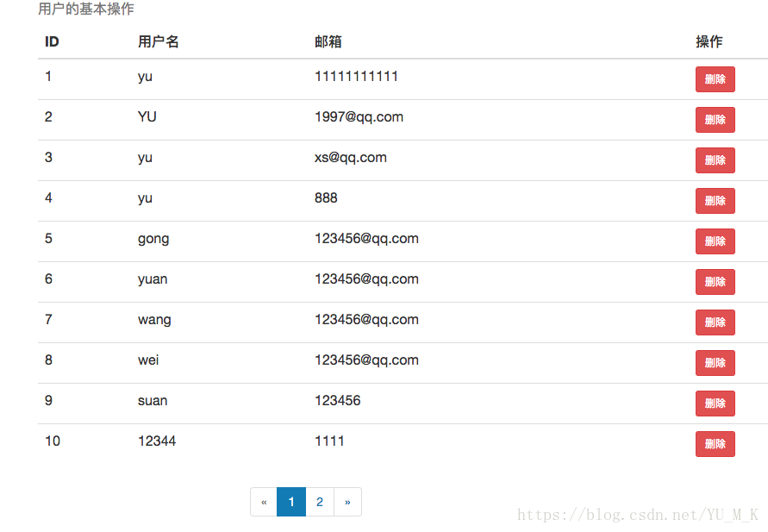Click username yuan
The width and height of the screenshot is (768, 532).
153,279
